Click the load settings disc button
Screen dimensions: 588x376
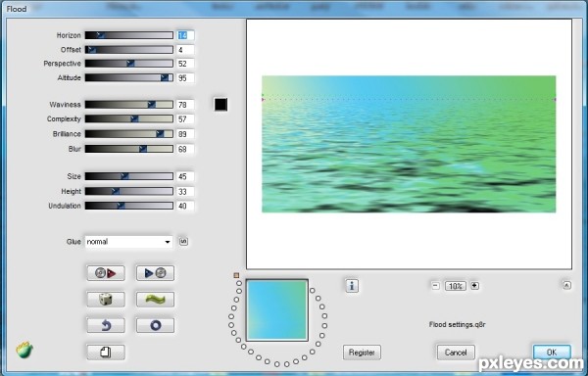coord(106,273)
